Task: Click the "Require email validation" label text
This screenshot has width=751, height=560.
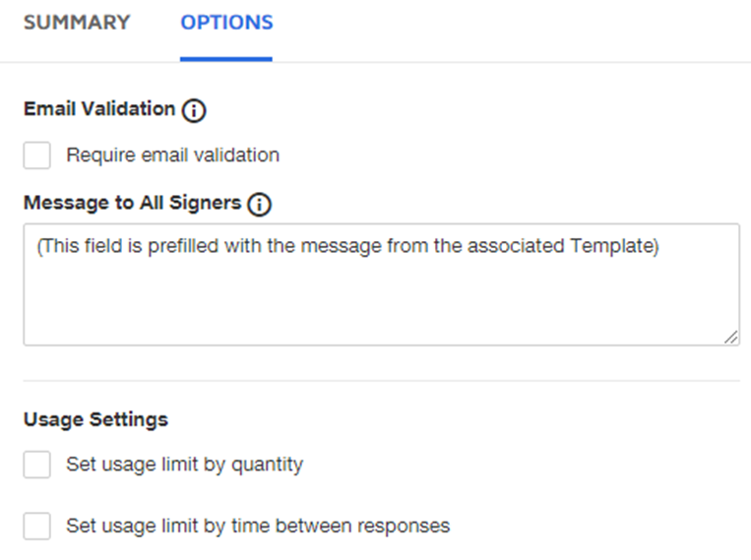Action: [x=172, y=156]
